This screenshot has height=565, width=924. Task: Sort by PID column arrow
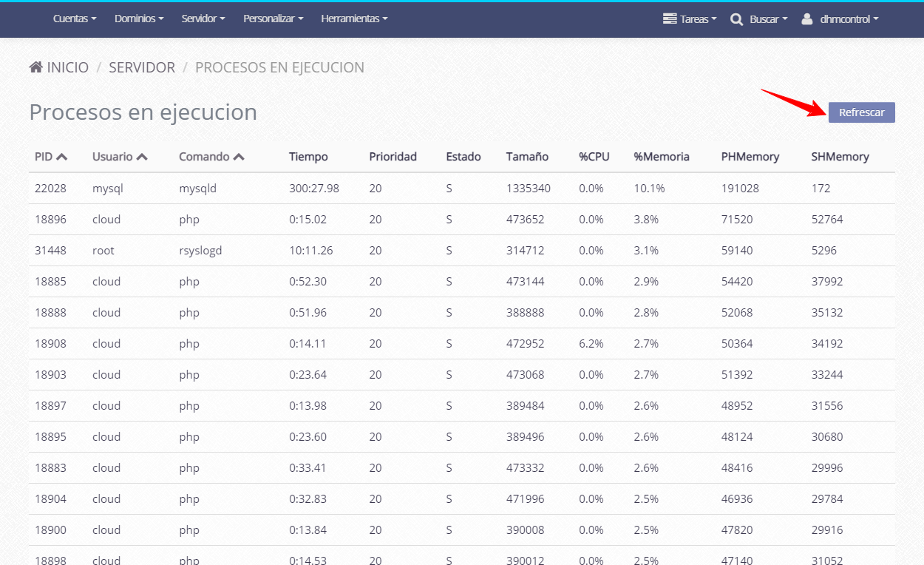tap(61, 157)
